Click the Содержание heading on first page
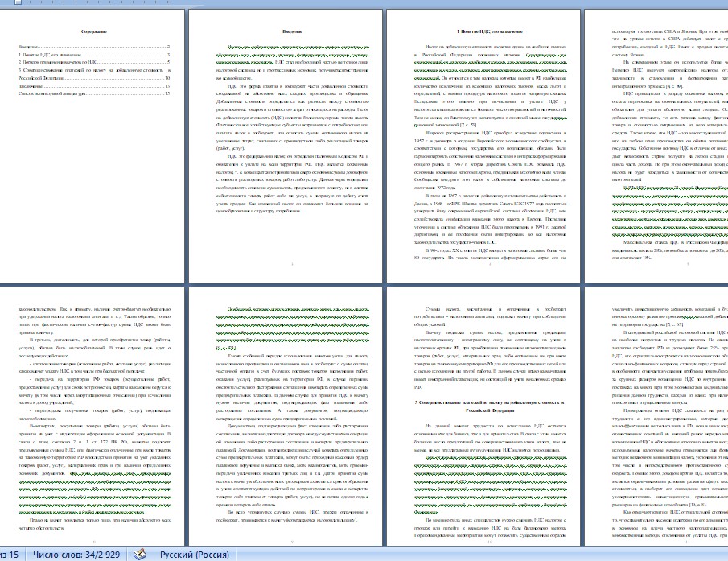 coord(92,31)
